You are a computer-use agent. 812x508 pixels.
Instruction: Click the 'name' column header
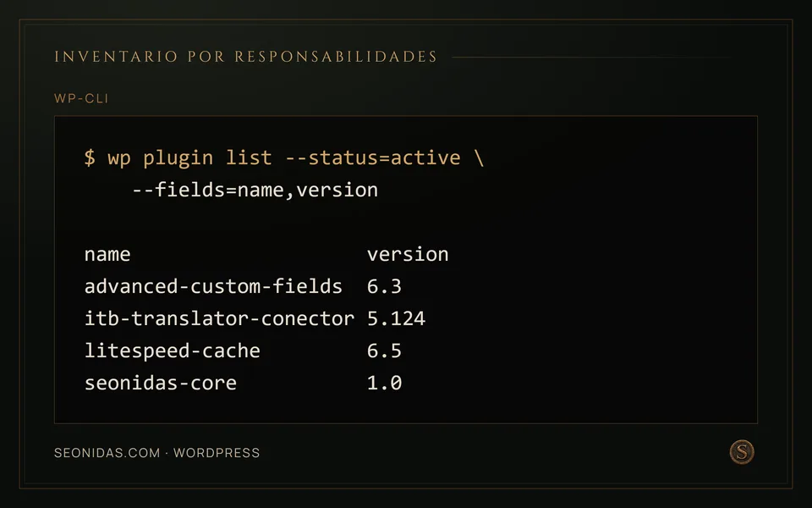pos(107,255)
